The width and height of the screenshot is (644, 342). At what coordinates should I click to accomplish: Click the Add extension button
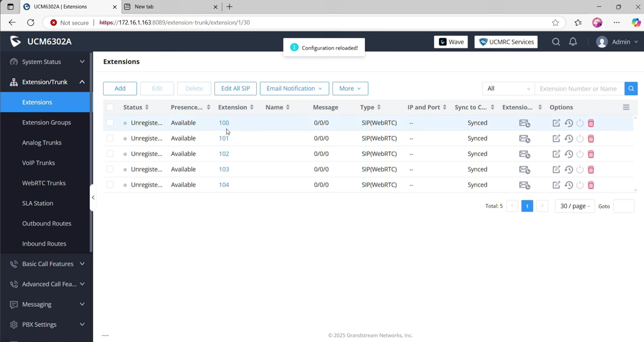tap(120, 89)
